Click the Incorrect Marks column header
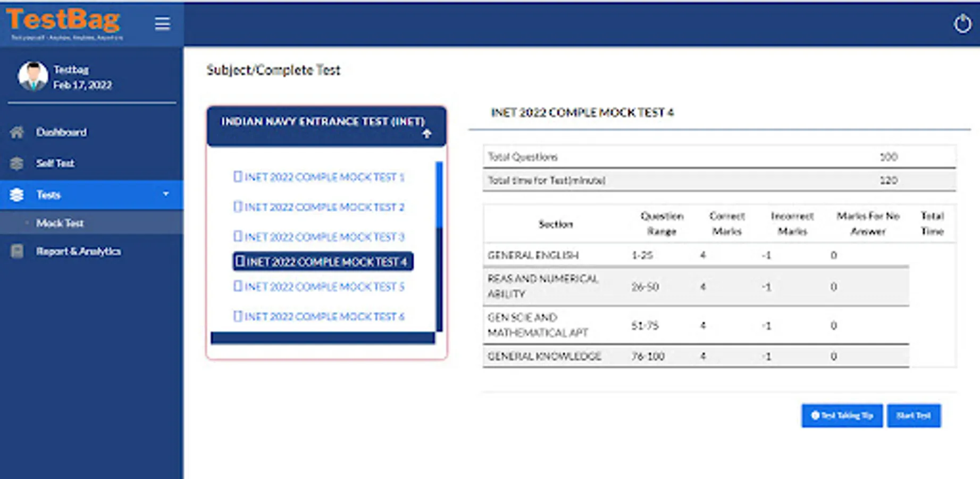Viewport: 980px width, 479px height. [x=792, y=224]
